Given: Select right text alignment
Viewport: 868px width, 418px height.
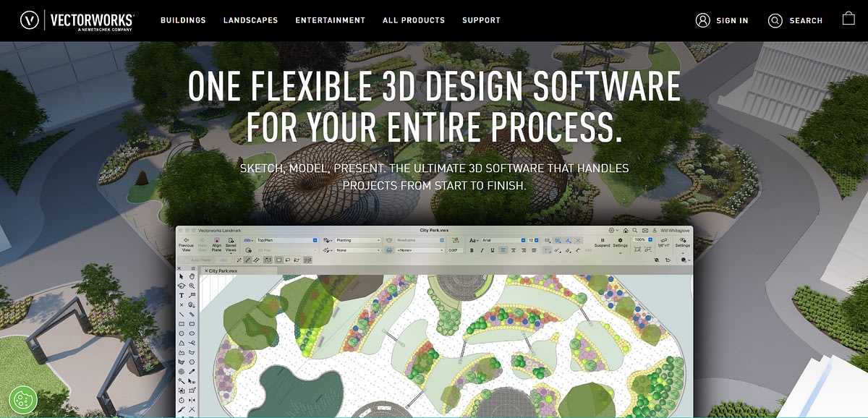Looking at the screenshot, I should click(x=524, y=250).
